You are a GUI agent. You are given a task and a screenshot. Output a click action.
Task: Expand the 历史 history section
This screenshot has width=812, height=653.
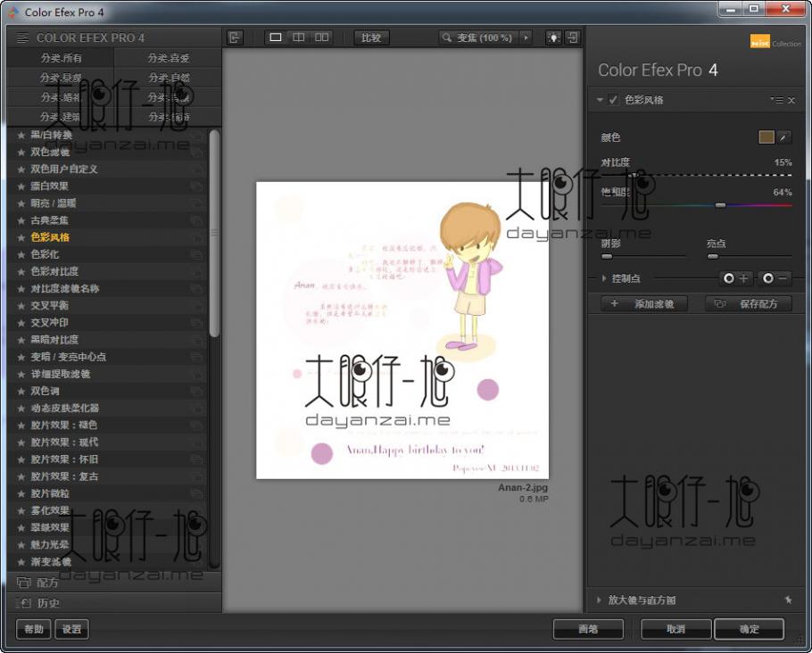click(114, 603)
